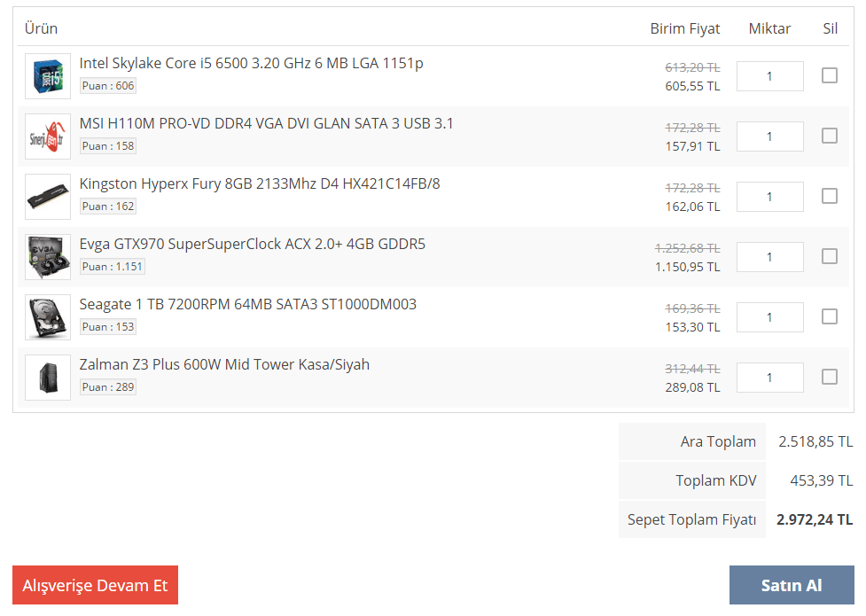Tick the delete checkbox for Evga GTX970
The height and width of the screenshot is (616, 866).
coord(830,256)
